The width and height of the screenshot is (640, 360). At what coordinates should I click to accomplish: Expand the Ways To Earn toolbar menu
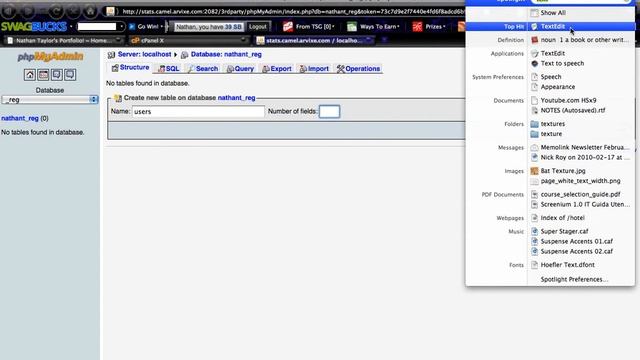click(373, 27)
